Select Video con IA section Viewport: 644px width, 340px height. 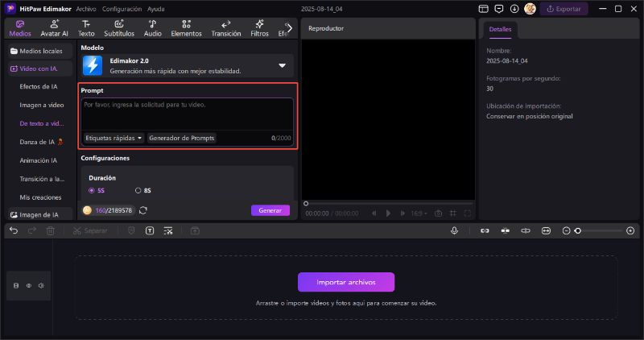pyautogui.click(x=39, y=68)
